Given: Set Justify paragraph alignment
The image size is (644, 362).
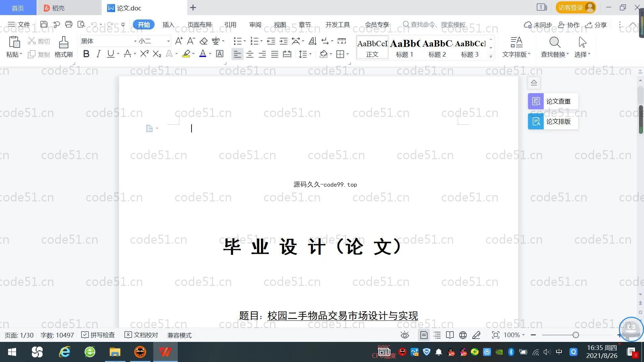Looking at the screenshot, I should pyautogui.click(x=275, y=54).
